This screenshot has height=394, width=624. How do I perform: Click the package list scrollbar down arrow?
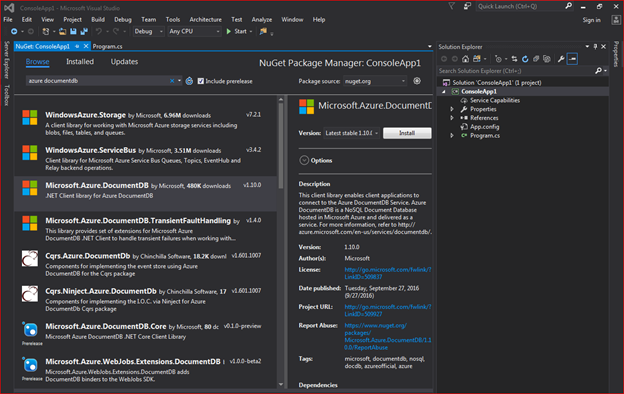(281, 384)
